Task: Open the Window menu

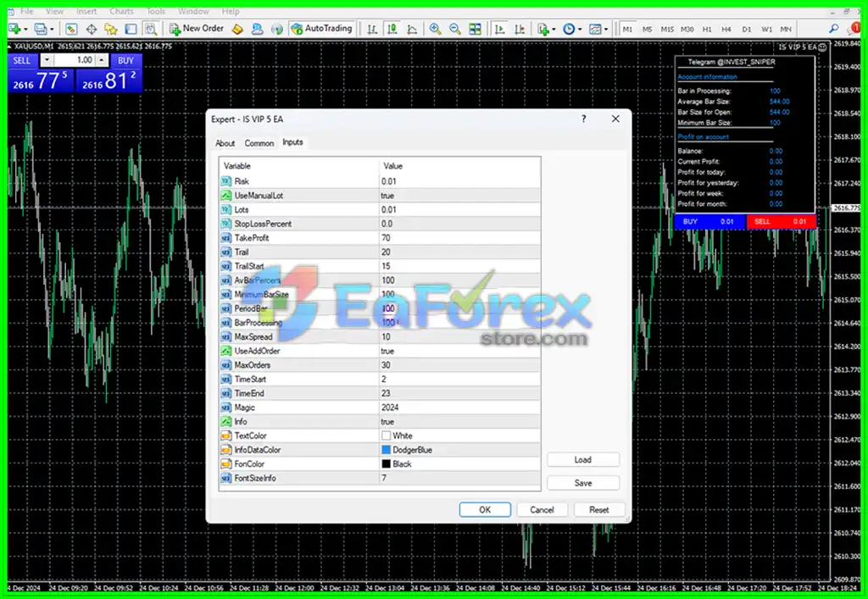Action: [x=193, y=11]
